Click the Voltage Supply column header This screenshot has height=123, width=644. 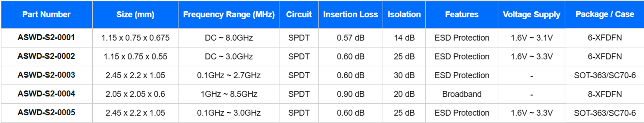coord(531,14)
